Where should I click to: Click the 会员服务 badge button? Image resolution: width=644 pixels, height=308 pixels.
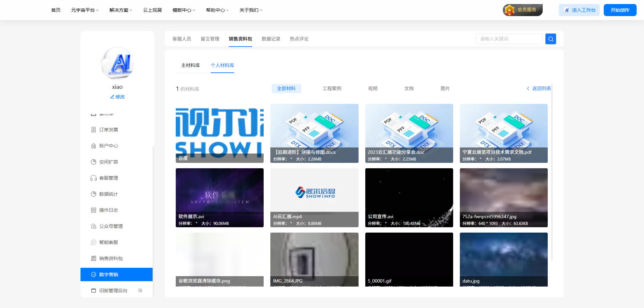tap(522, 10)
